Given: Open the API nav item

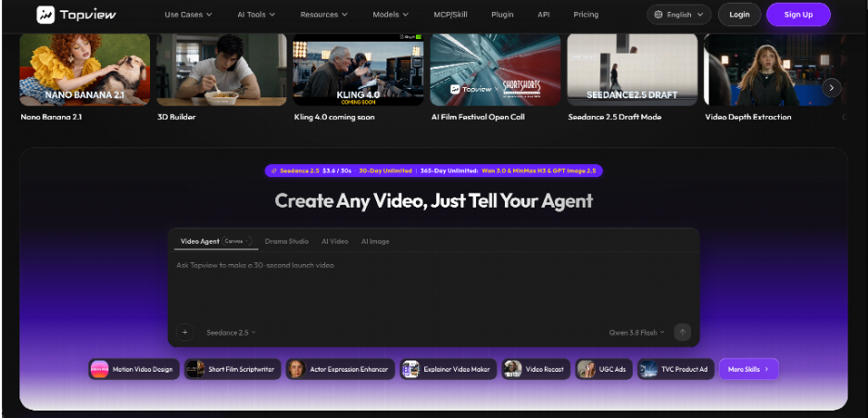Looking at the screenshot, I should coord(544,15).
